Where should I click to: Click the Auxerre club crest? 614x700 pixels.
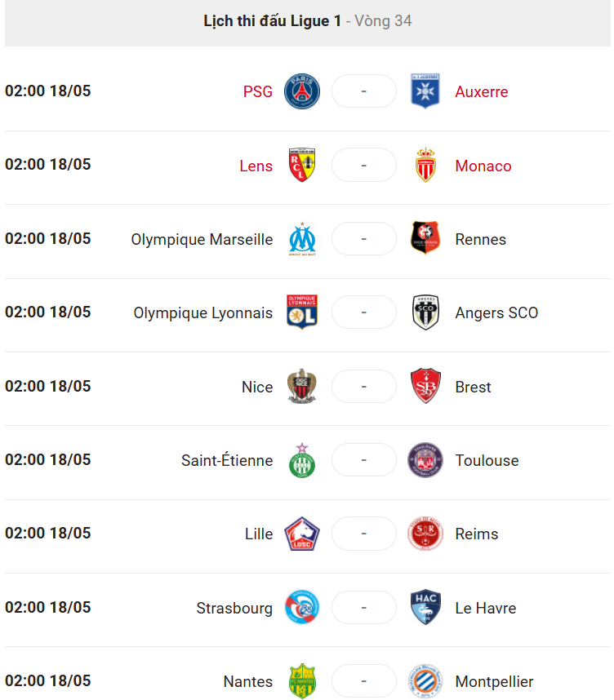pyautogui.click(x=425, y=91)
